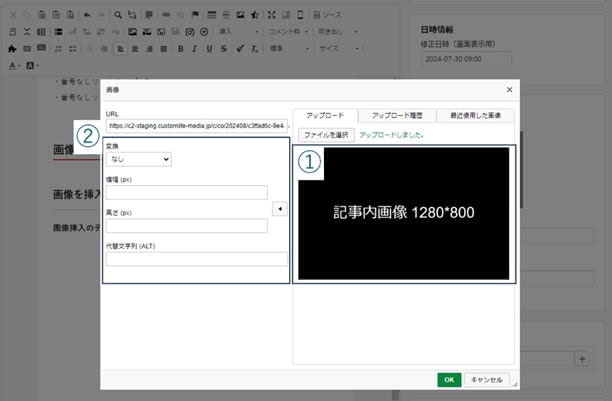Focus the 横幅 (px) input field
The width and height of the screenshot is (612, 401).
(187, 192)
